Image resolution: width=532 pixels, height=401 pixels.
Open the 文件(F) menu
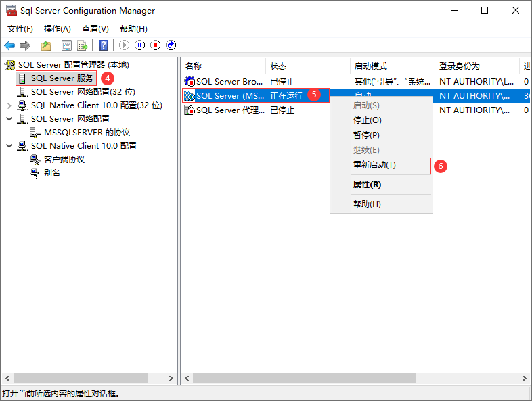click(x=20, y=29)
